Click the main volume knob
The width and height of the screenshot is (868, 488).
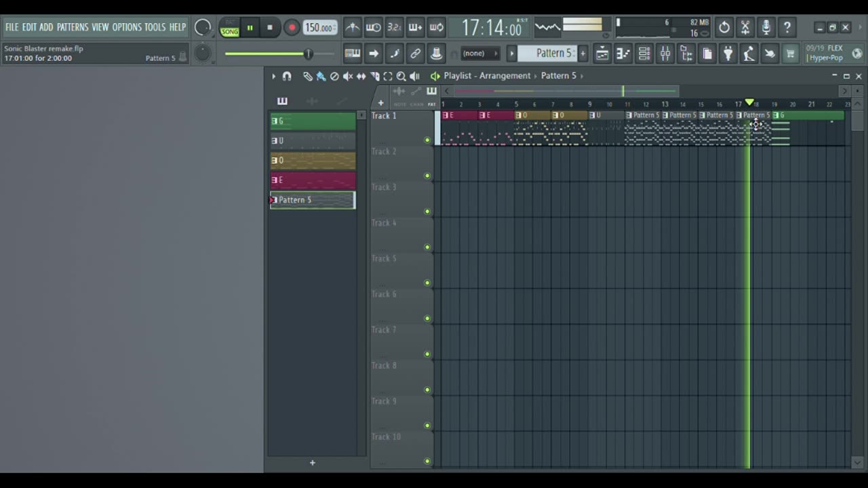point(203,28)
